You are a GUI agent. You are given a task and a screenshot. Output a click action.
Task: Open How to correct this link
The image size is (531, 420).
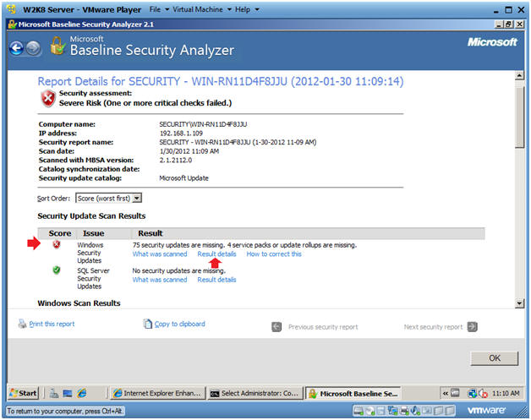tap(274, 254)
